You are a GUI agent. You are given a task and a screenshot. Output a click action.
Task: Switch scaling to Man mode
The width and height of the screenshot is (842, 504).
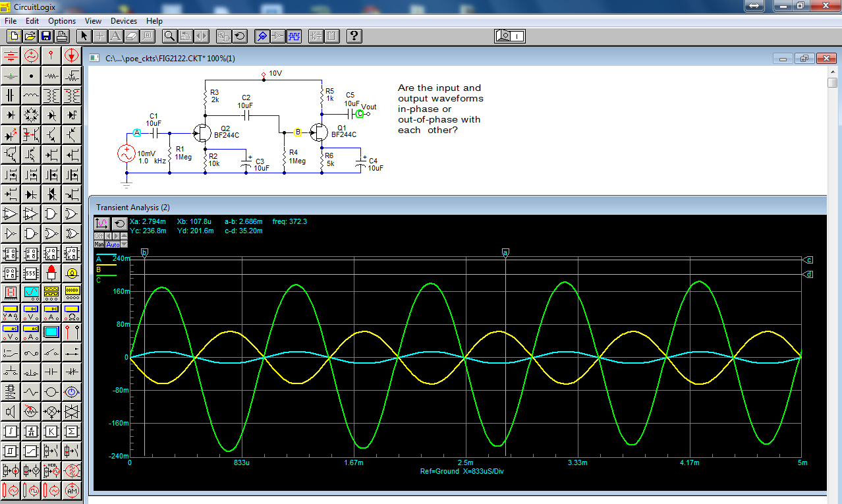tap(99, 244)
